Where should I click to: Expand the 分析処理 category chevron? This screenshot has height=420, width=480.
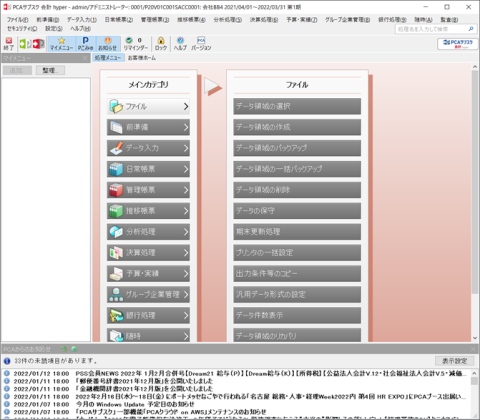(x=186, y=232)
